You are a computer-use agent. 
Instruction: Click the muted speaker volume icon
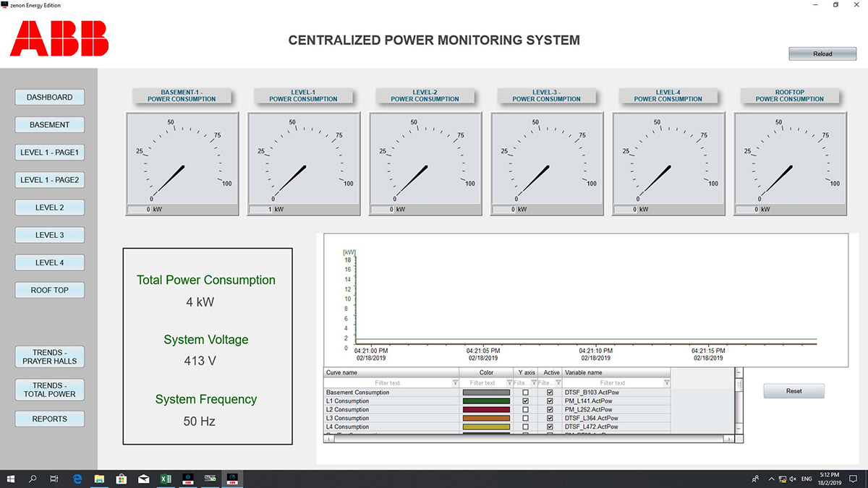coord(793,479)
